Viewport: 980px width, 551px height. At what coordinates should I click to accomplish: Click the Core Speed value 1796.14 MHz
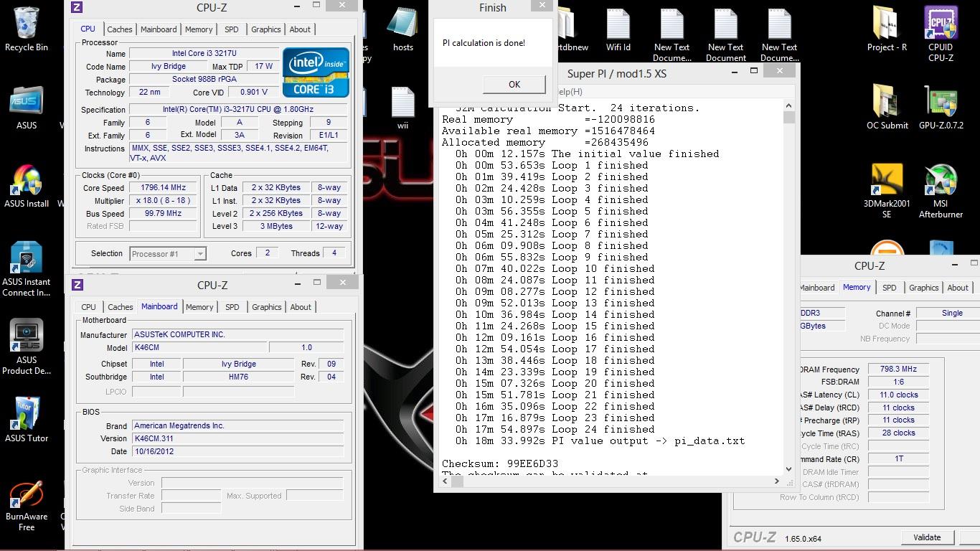(164, 188)
